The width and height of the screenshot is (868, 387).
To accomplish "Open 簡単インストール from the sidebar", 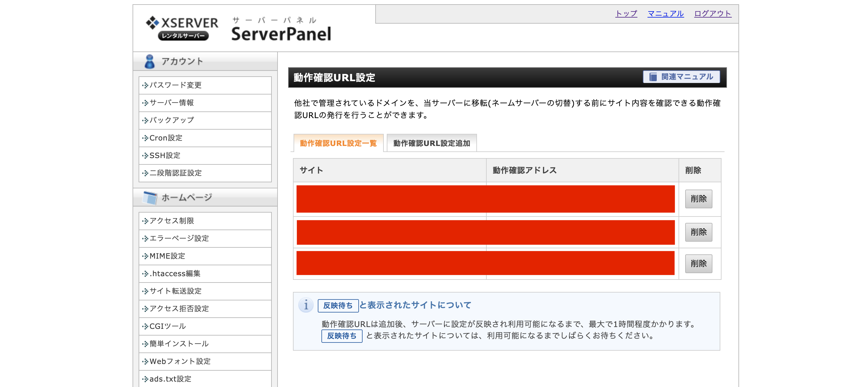I will 179,344.
